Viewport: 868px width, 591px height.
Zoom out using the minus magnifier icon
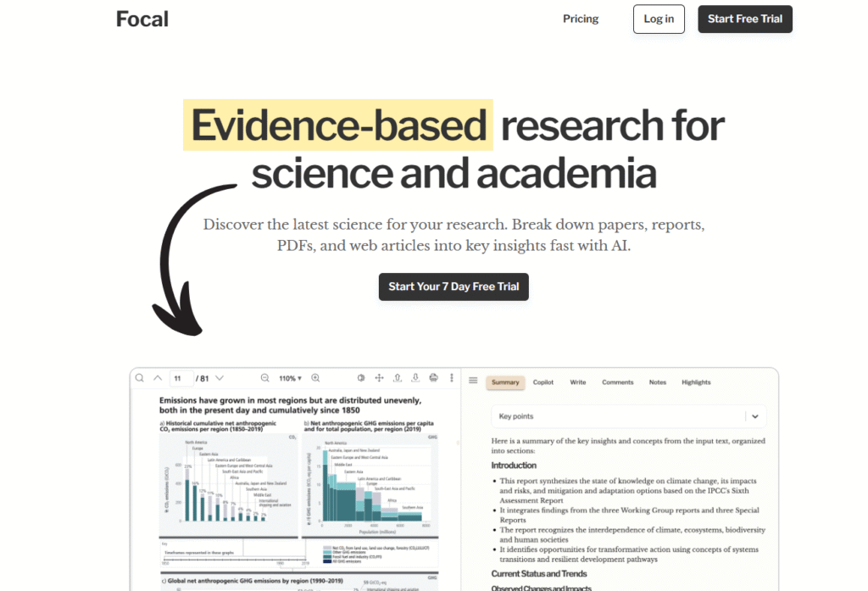(x=264, y=378)
